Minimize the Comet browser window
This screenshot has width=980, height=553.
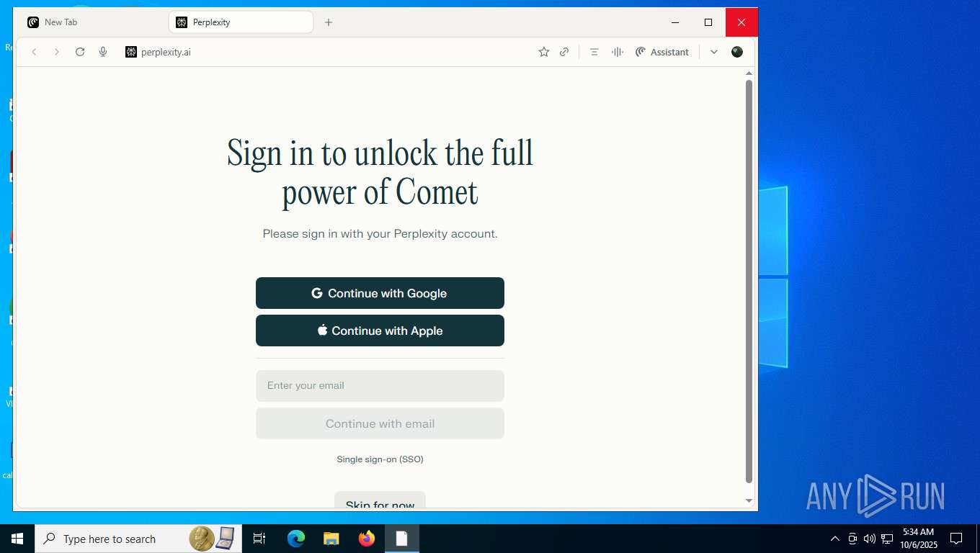pos(675,22)
